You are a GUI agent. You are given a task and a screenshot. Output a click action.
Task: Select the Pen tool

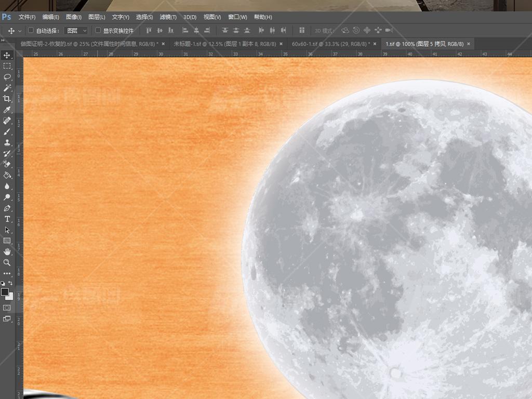7,208
